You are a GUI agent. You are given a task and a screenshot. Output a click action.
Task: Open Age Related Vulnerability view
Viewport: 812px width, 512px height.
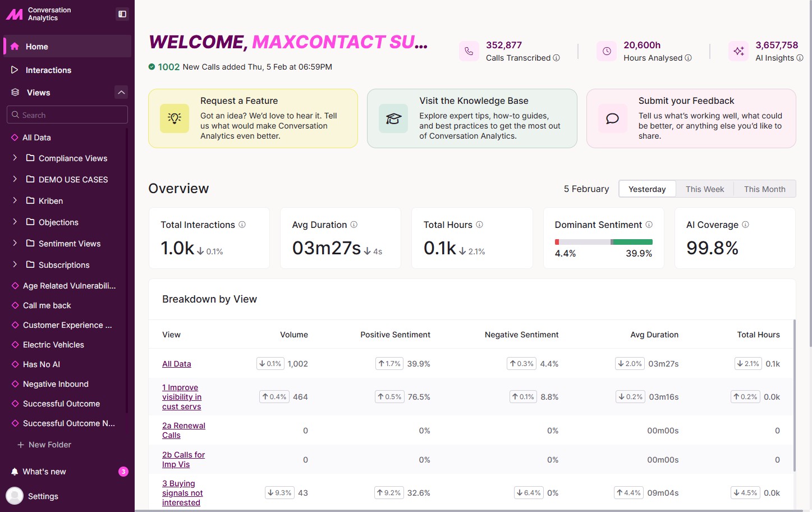coord(69,286)
